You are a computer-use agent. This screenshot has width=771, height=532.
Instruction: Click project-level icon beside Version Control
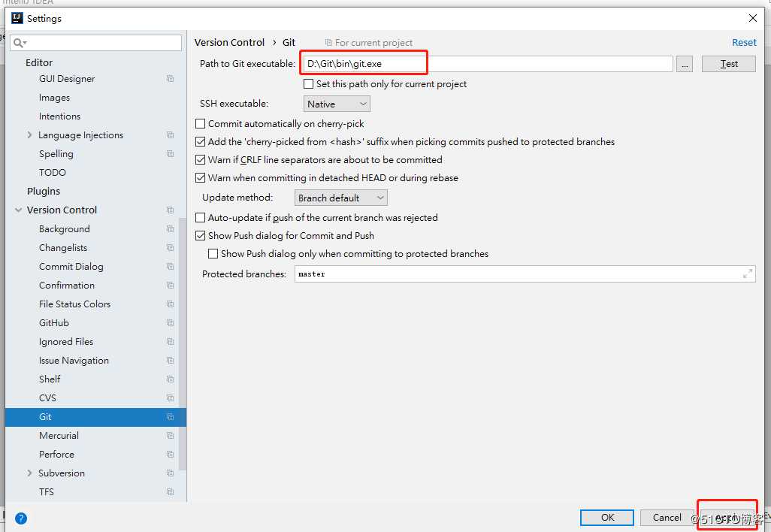(x=170, y=210)
